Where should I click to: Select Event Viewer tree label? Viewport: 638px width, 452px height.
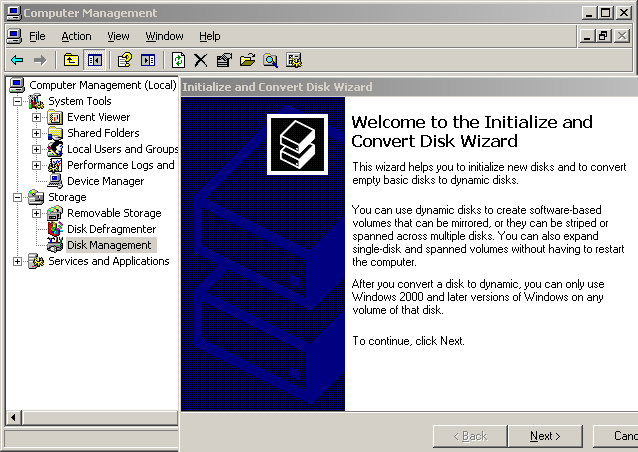(x=98, y=117)
